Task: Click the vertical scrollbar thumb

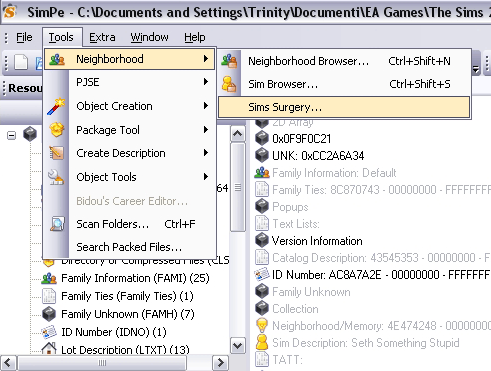Action: pyautogui.click(x=238, y=187)
